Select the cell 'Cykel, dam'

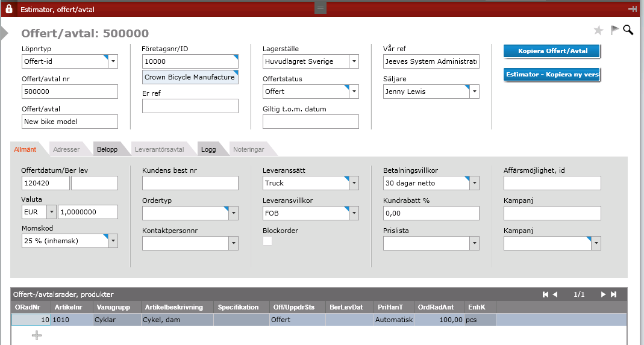coord(178,320)
